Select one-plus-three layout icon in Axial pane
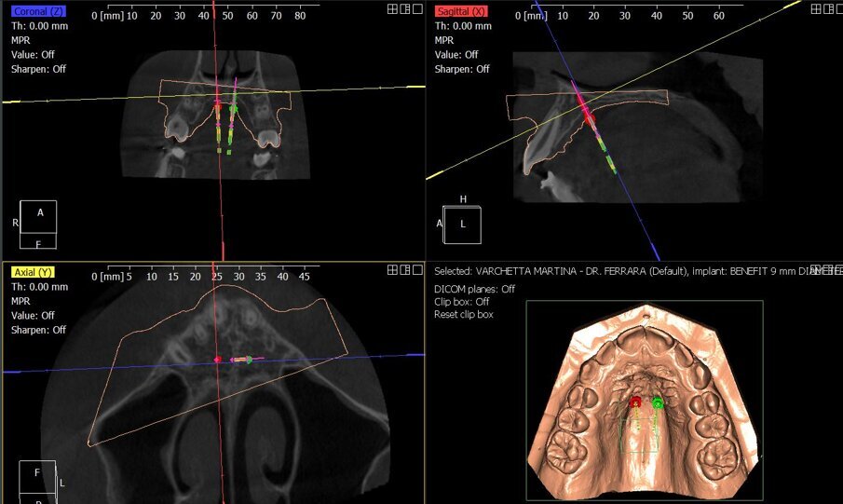Screen dimensions: 843x504 pyautogui.click(x=405, y=270)
